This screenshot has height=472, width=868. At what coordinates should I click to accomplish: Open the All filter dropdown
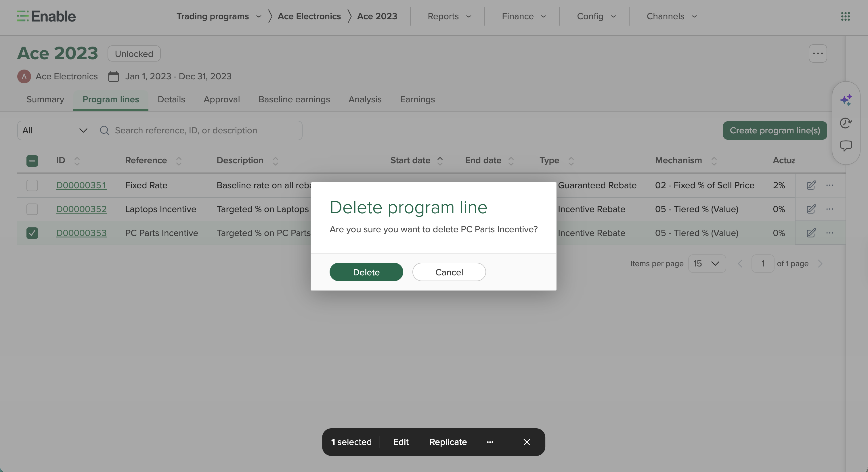tap(56, 130)
